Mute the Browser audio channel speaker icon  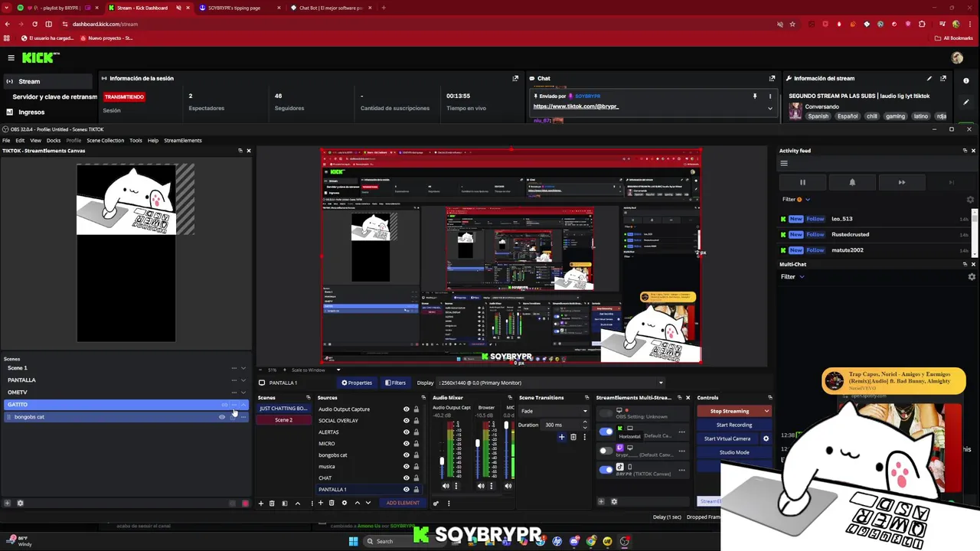[481, 485]
